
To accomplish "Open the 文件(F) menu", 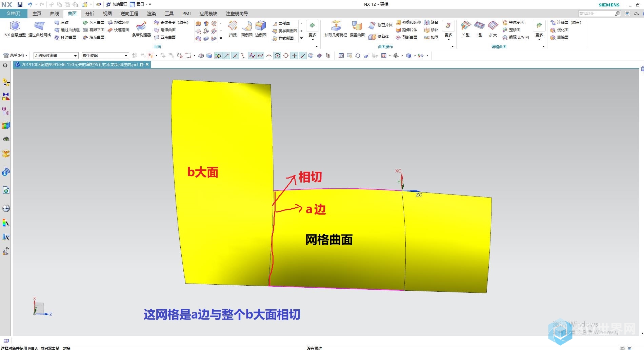I will coord(14,14).
